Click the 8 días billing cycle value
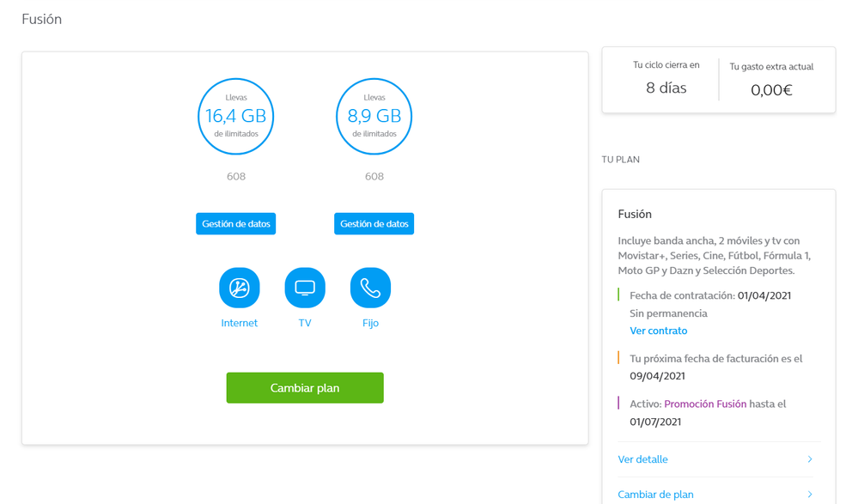858x504 pixels. click(666, 88)
